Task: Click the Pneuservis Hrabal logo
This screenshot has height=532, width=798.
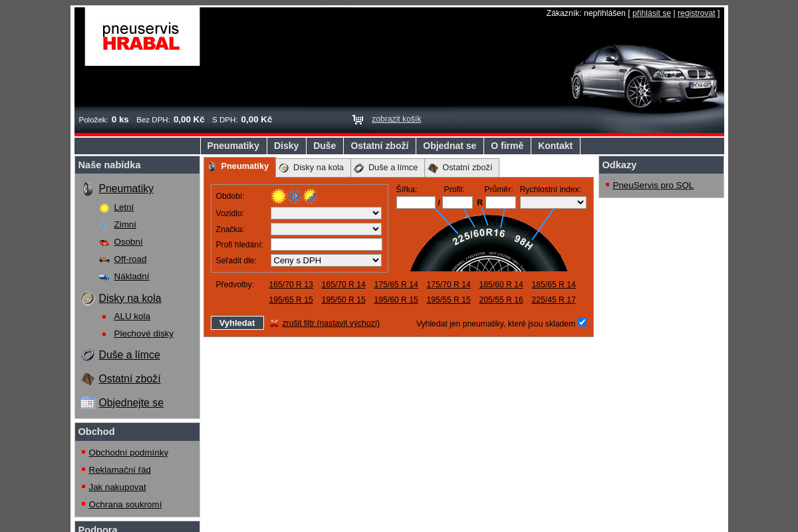Action: pos(142,37)
